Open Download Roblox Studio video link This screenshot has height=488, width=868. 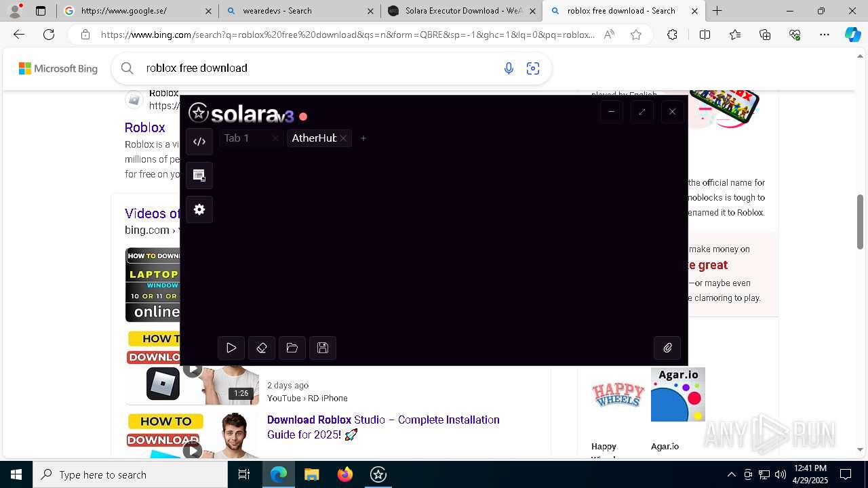(x=383, y=427)
